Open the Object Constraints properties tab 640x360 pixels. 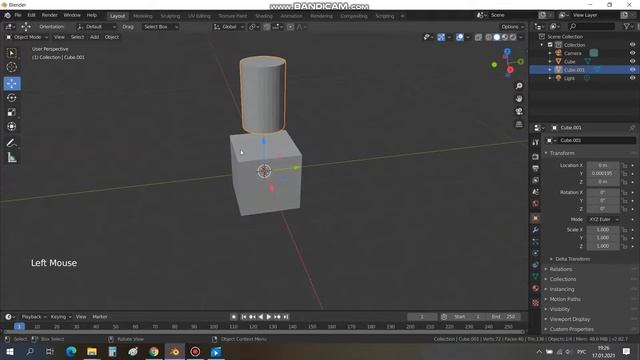[x=536, y=265]
